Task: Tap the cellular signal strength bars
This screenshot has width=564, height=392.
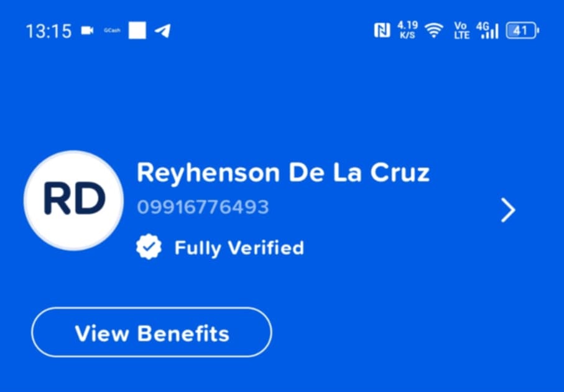Action: pyautogui.click(x=491, y=32)
